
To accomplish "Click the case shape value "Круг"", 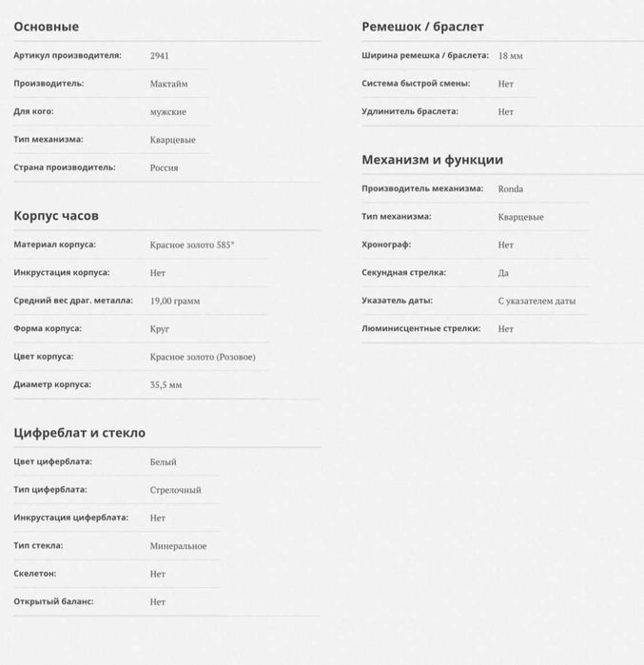I will click(x=160, y=329).
